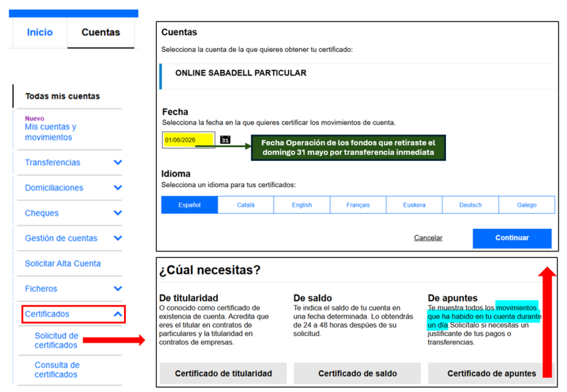Click the Certificado de saldo button
This screenshot has height=392, width=567.
(x=357, y=373)
